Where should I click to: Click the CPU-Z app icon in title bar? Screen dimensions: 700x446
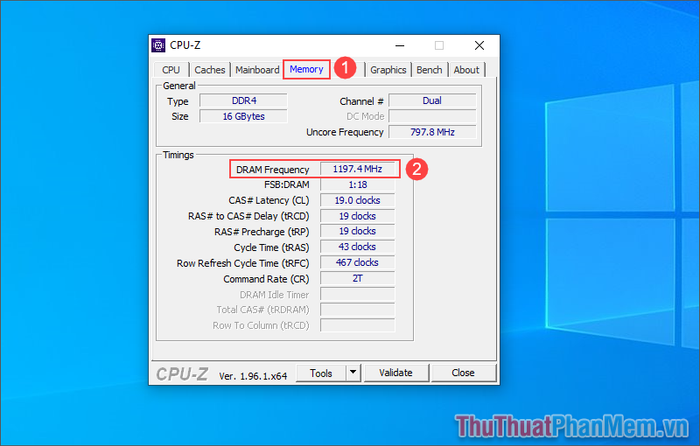click(x=158, y=45)
